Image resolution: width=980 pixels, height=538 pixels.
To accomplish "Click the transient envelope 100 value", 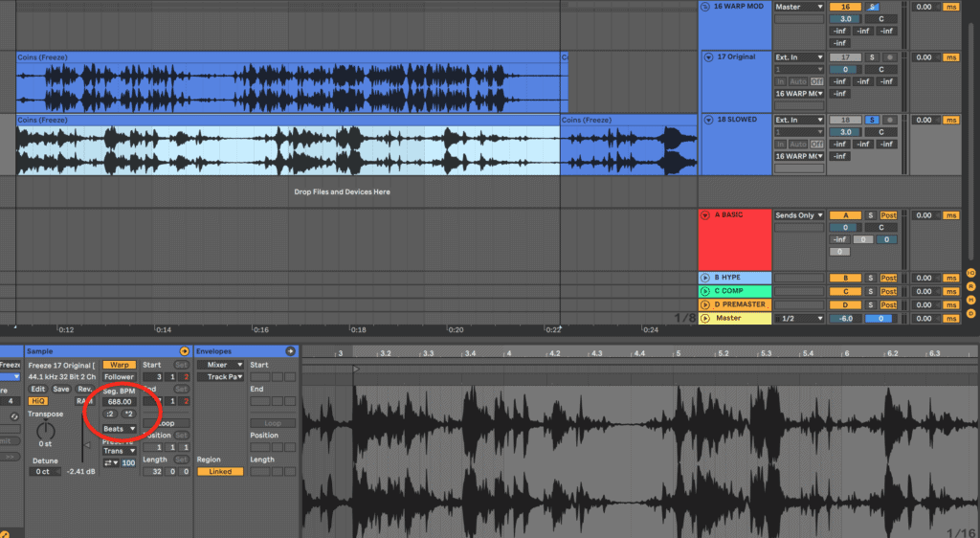I will pos(128,463).
